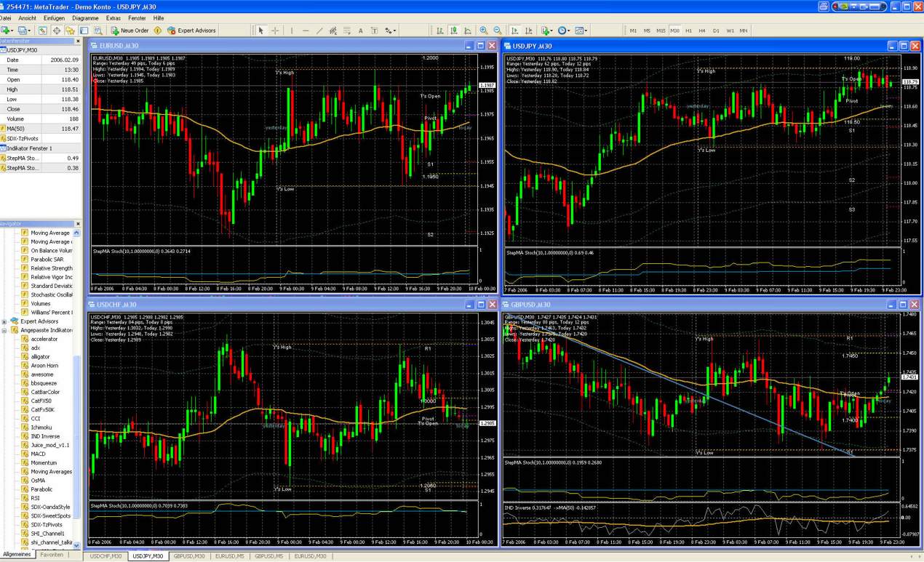924x562 pixels.
Task: Select the cursor arrow tool
Action: click(261, 31)
